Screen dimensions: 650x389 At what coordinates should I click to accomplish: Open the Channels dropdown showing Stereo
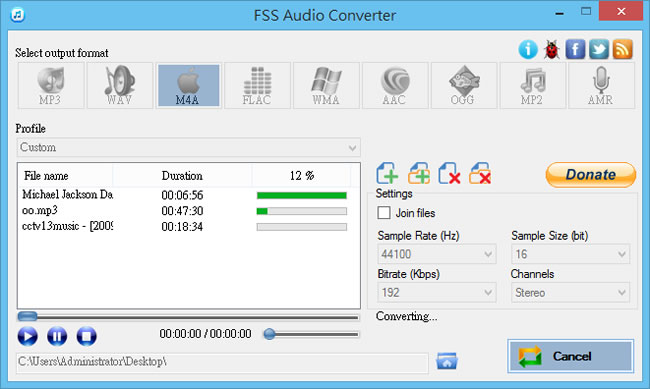[570, 292]
